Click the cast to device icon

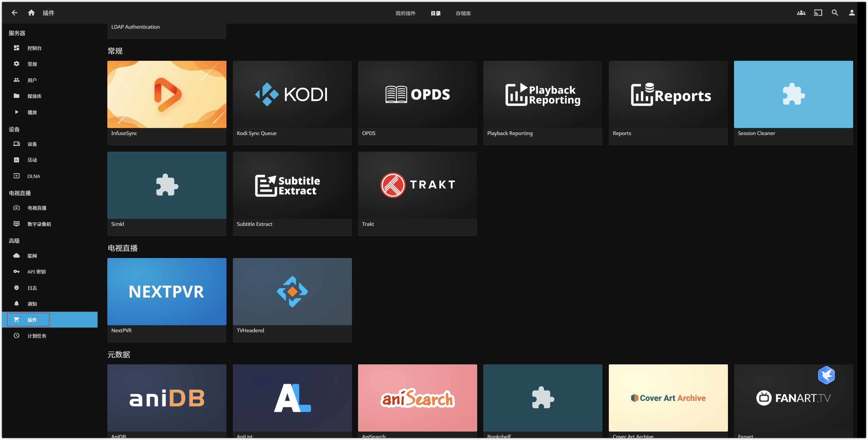point(818,13)
